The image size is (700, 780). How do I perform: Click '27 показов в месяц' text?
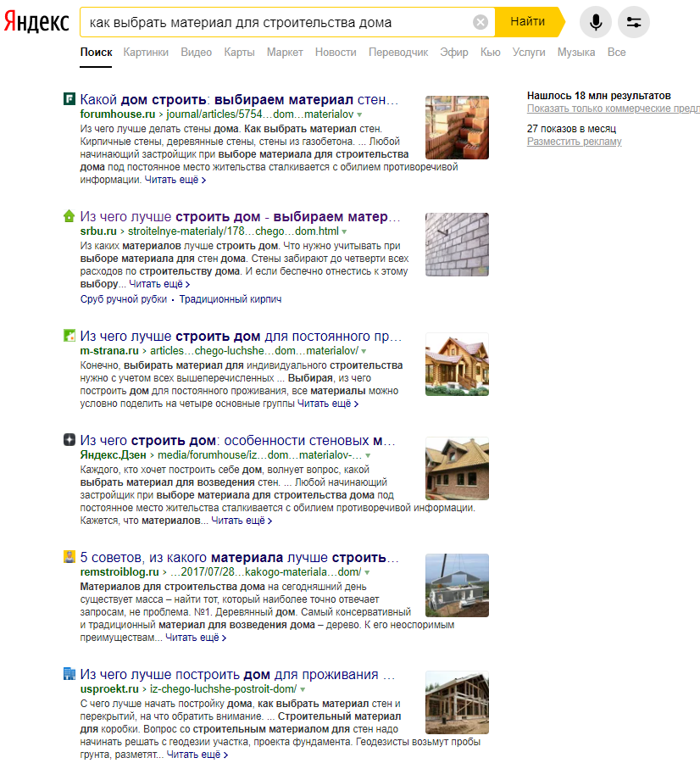point(571,128)
